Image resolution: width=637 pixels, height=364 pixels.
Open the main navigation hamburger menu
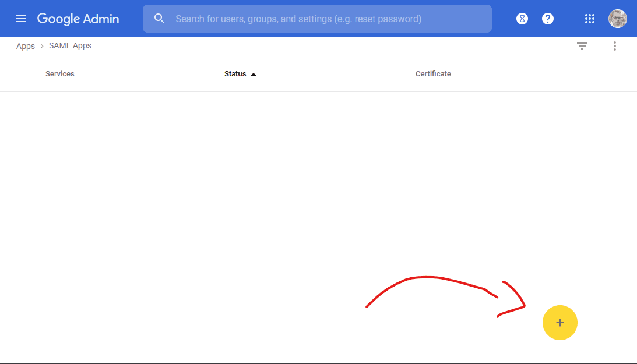[x=21, y=19]
